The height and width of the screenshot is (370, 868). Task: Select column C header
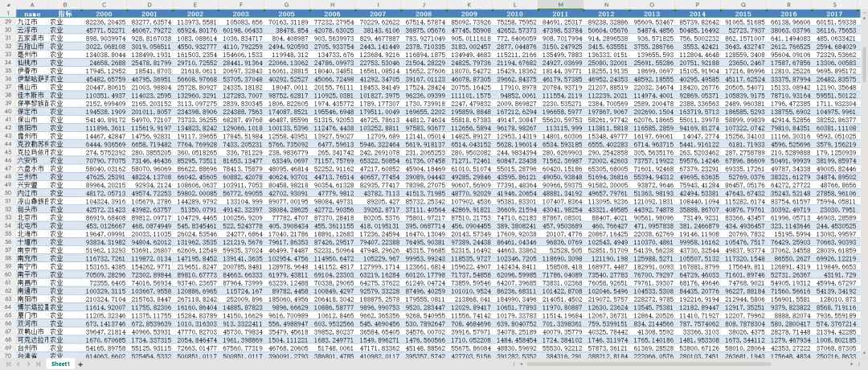(104, 5)
